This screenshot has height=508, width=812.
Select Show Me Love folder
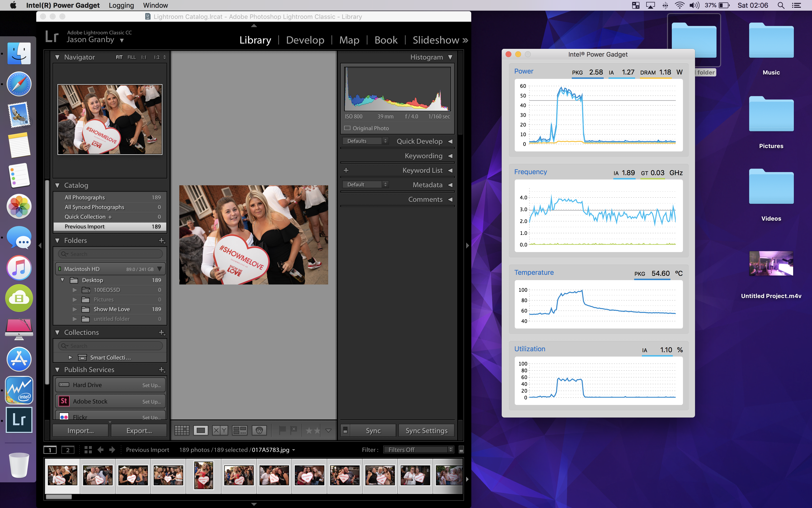pyautogui.click(x=112, y=309)
